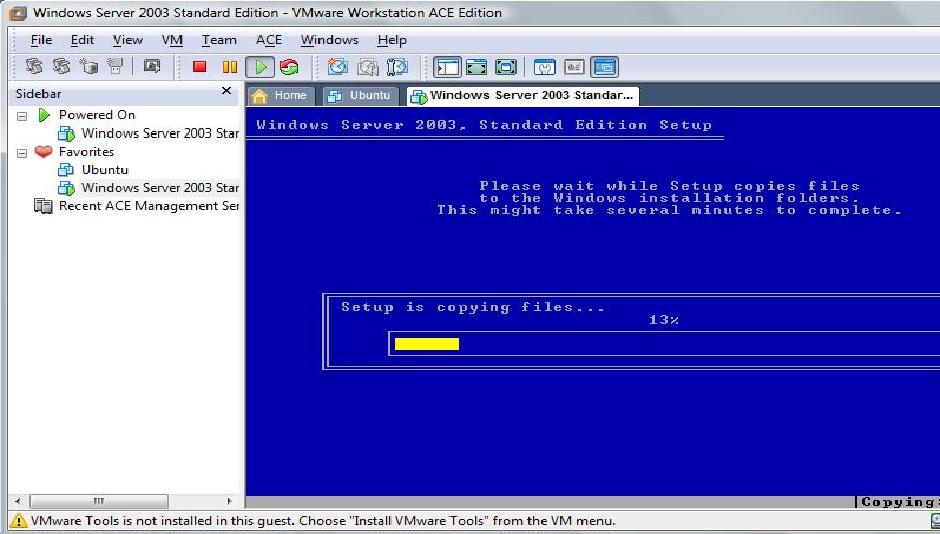Open Recent ACE Management Servers item
The width and height of the screenshot is (940, 534).
click(x=148, y=206)
